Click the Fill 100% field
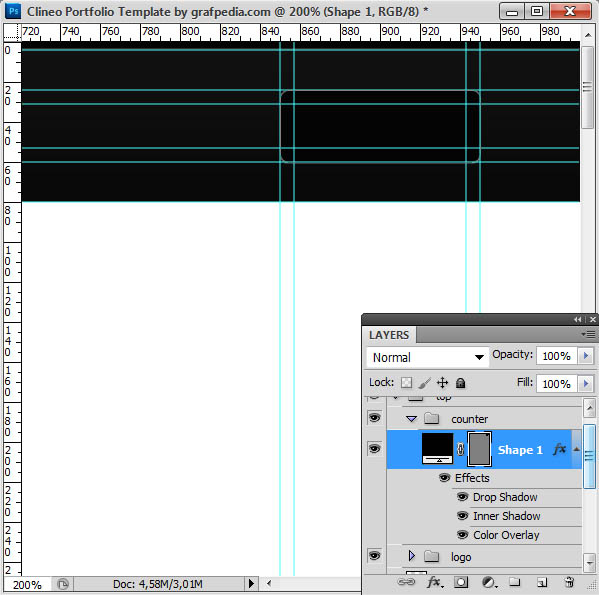Screen dimensions: 599x595 557,383
